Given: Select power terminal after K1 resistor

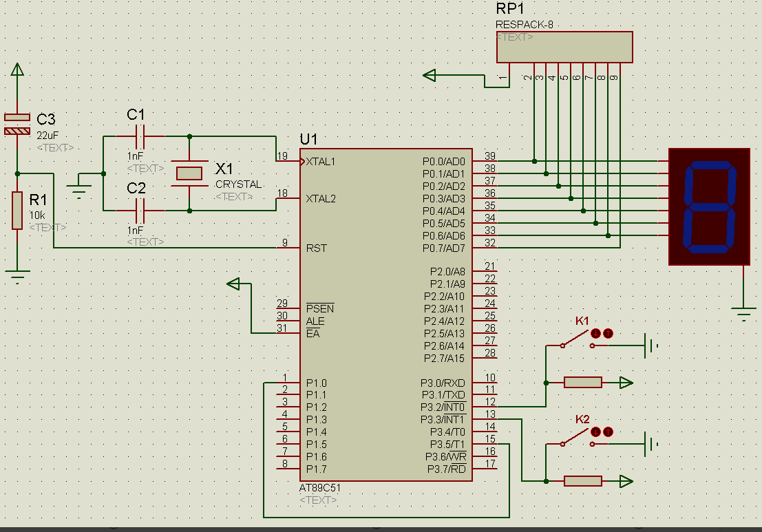Looking at the screenshot, I should coord(626,383).
